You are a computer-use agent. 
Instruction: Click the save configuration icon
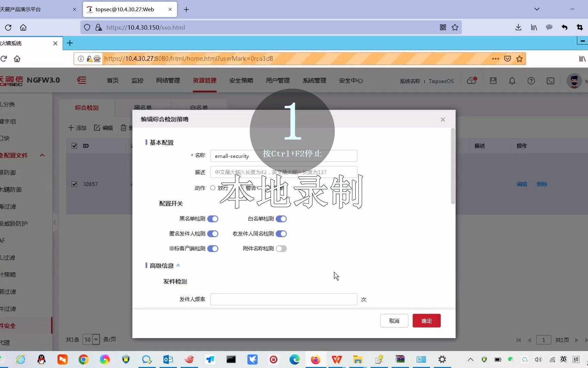(493, 80)
